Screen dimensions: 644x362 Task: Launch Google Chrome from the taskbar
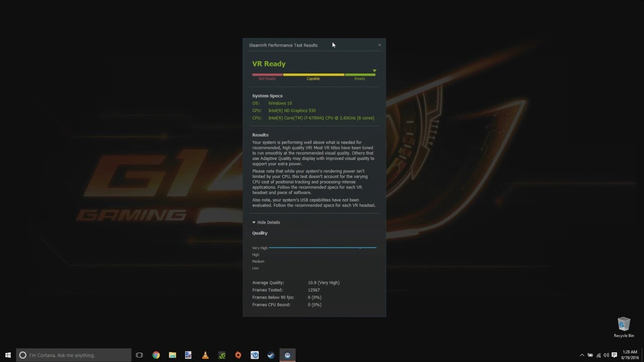(156, 355)
